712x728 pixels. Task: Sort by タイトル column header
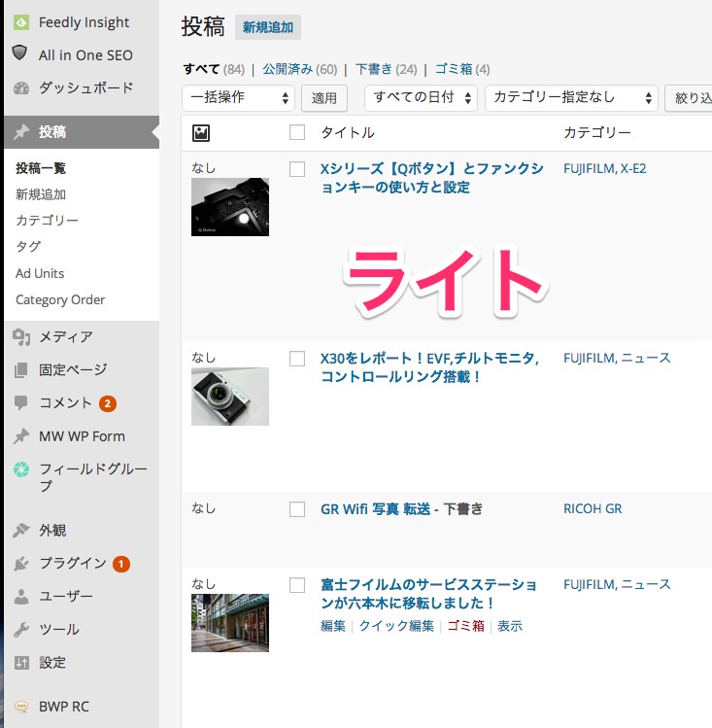[348, 133]
